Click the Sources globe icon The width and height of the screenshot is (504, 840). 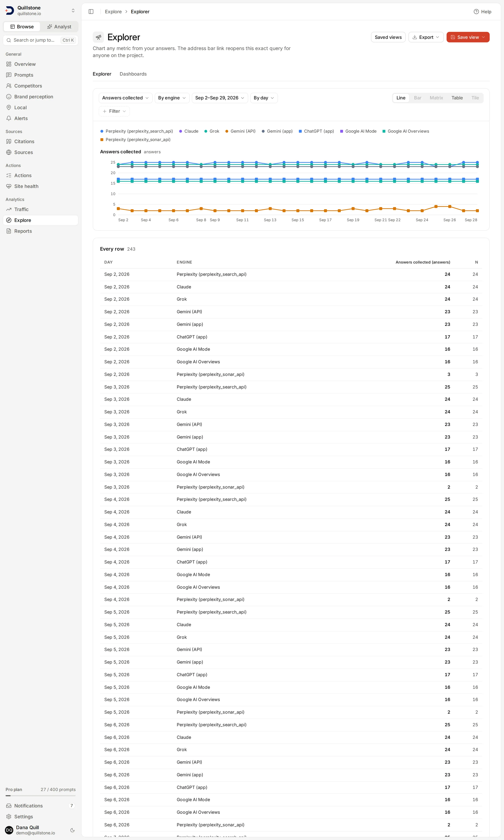click(x=9, y=152)
